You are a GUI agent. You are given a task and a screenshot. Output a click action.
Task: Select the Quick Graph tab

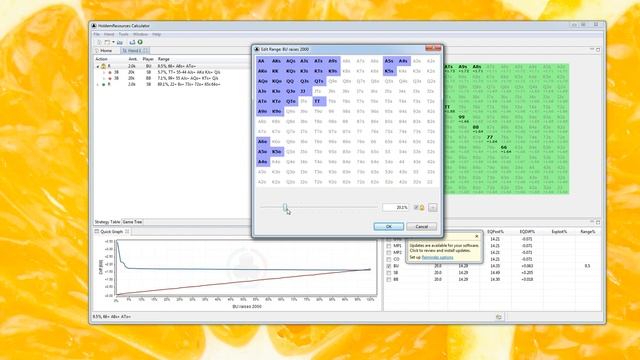coord(111,231)
